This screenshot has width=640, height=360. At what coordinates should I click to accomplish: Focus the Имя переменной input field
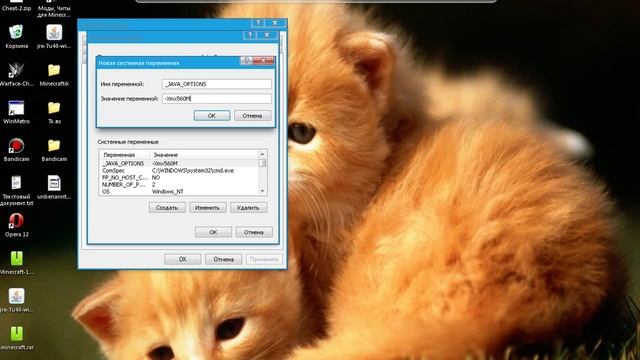[x=217, y=84]
